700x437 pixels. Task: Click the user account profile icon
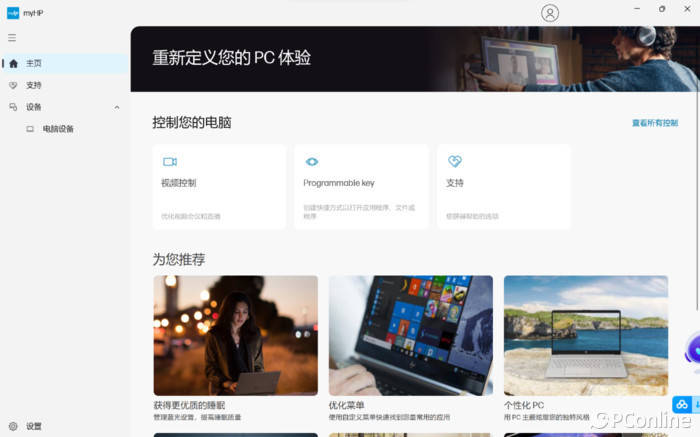[x=550, y=13]
